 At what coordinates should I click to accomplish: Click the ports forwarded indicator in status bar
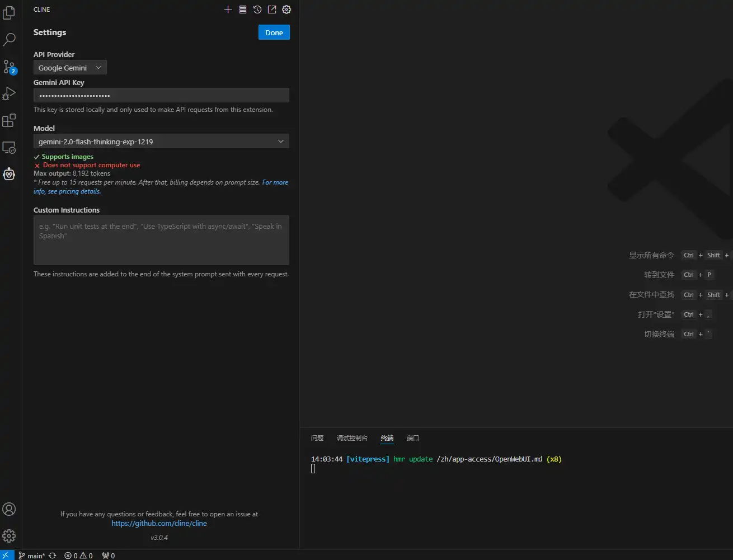108,556
